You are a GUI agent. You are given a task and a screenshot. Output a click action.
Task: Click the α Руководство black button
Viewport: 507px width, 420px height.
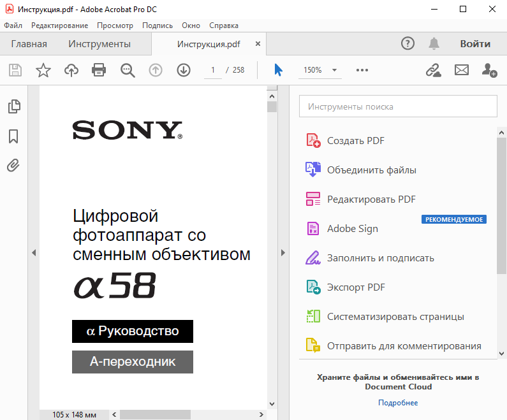133,331
